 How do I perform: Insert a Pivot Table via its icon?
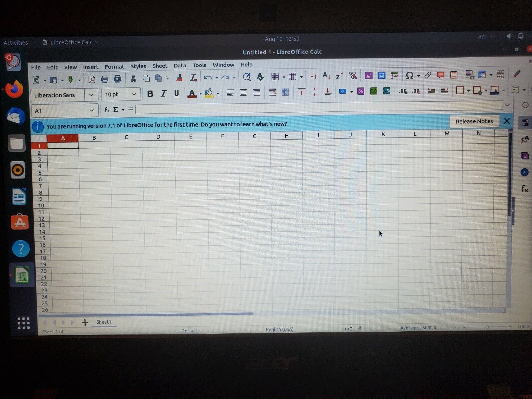click(394, 75)
